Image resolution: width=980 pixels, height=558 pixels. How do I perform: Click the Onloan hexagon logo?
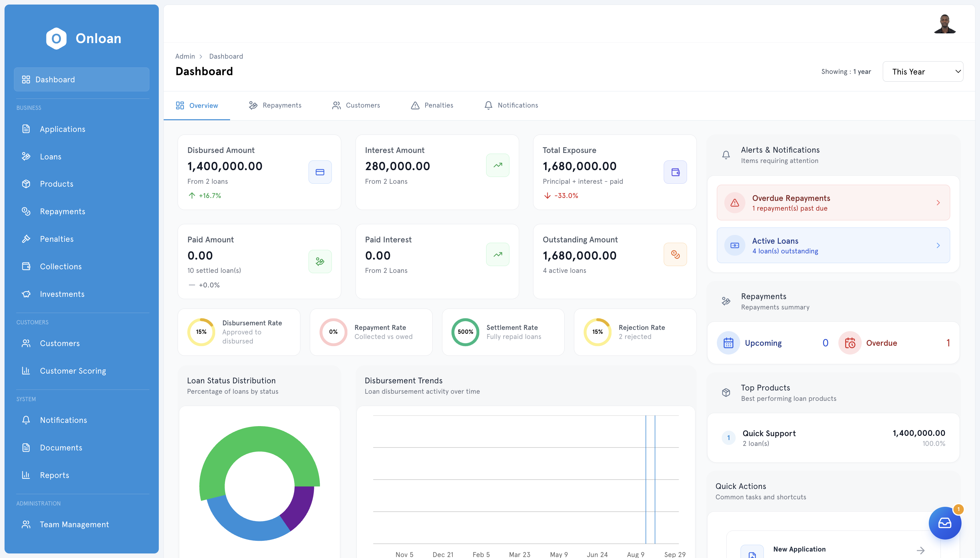click(x=56, y=38)
